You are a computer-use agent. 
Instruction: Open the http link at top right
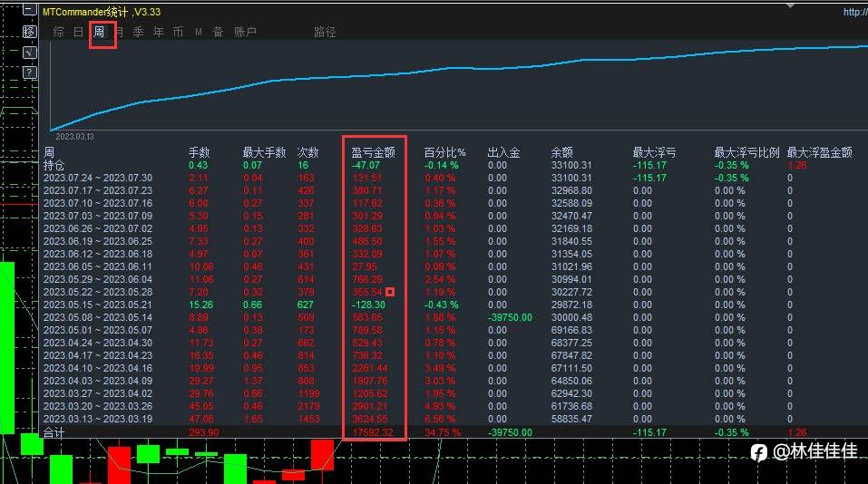(855, 12)
